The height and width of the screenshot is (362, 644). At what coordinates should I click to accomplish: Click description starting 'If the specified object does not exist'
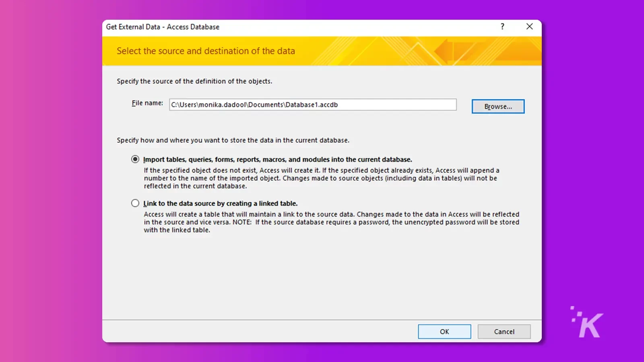[x=322, y=178]
